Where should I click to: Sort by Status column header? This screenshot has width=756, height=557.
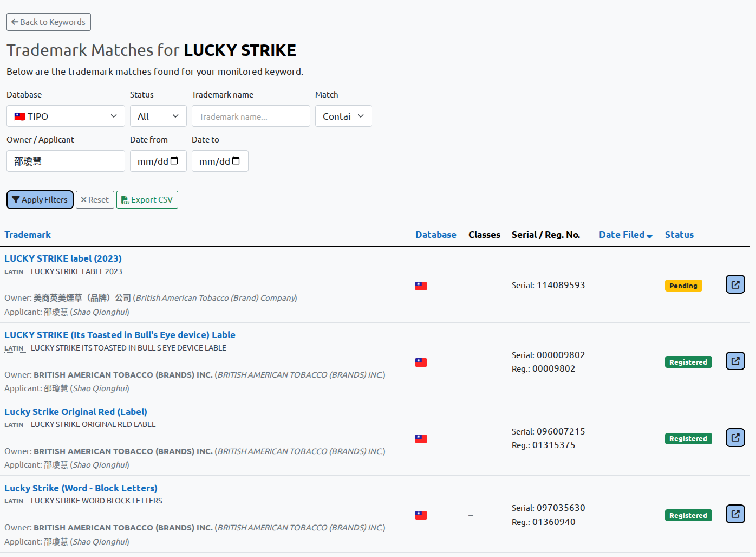(x=679, y=235)
